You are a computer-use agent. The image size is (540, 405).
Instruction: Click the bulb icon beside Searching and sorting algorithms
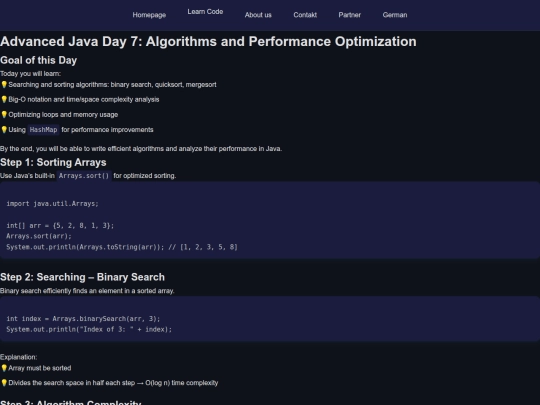(x=4, y=85)
